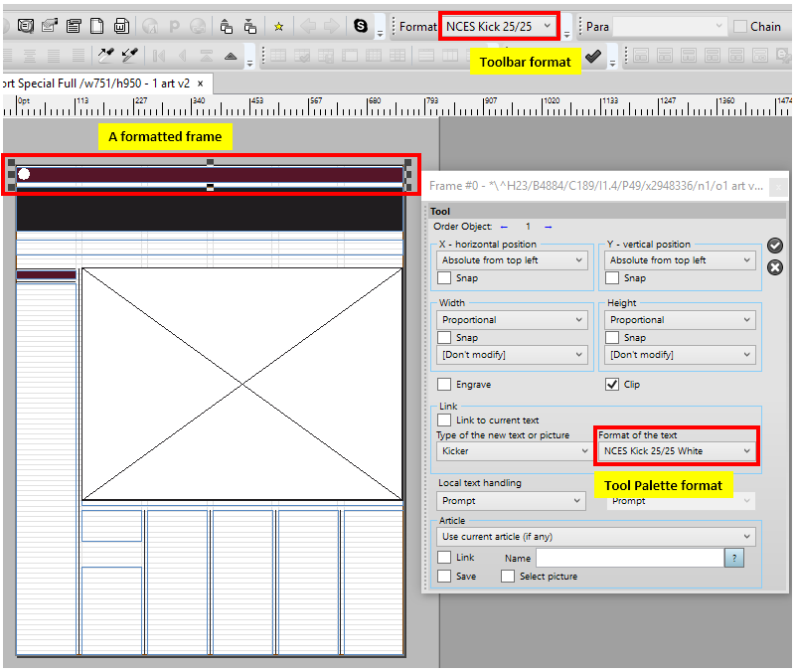Open the Height Proportional dropdown
The height and width of the screenshot is (672, 797).
680,320
